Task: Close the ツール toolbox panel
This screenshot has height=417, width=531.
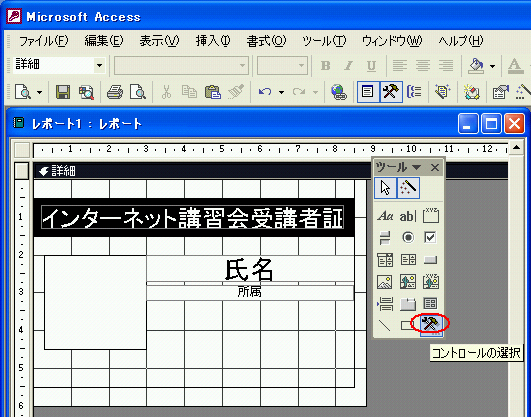Action: pyautogui.click(x=435, y=167)
